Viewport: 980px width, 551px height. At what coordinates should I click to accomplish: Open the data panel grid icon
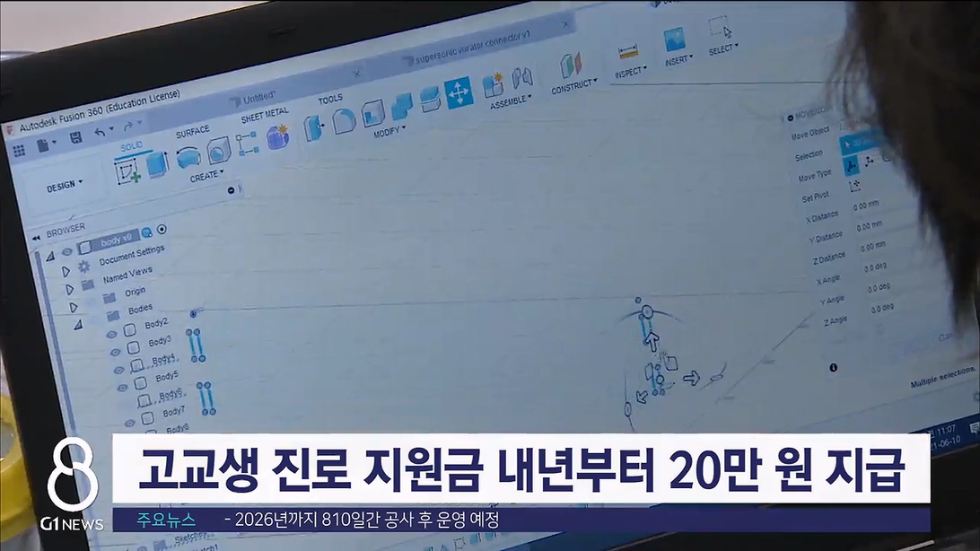(x=18, y=151)
